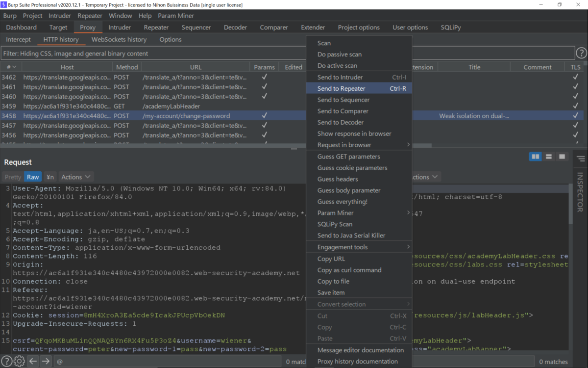
Task: Open filter help question mark icon
Action: coord(581,53)
